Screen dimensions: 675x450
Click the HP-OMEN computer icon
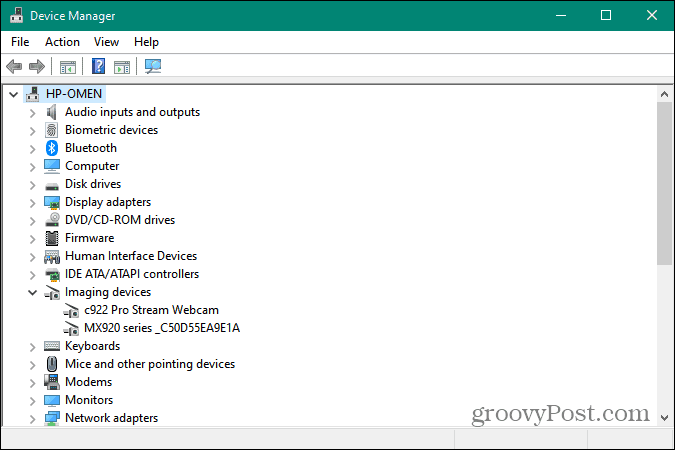point(33,94)
